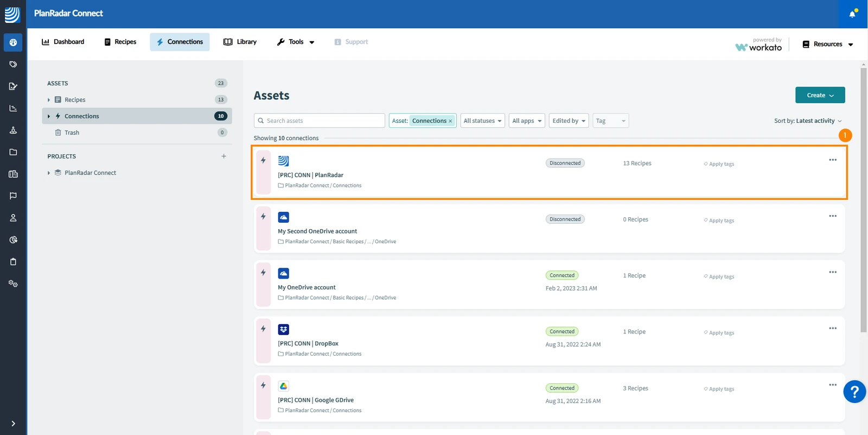Open the flag icon in left sidebar
The width and height of the screenshot is (868, 435).
click(13, 196)
